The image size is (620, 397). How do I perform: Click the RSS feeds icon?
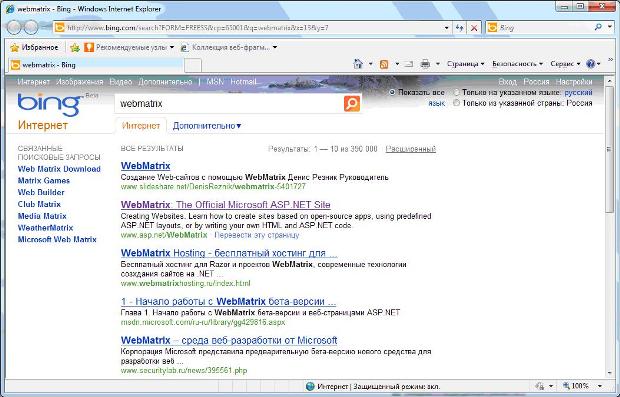384,64
